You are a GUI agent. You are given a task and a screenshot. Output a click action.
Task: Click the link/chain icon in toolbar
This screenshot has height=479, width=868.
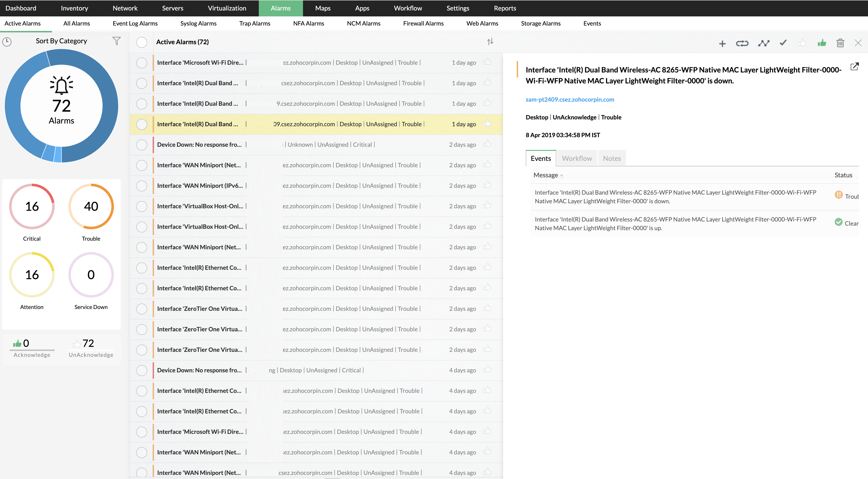(x=742, y=42)
